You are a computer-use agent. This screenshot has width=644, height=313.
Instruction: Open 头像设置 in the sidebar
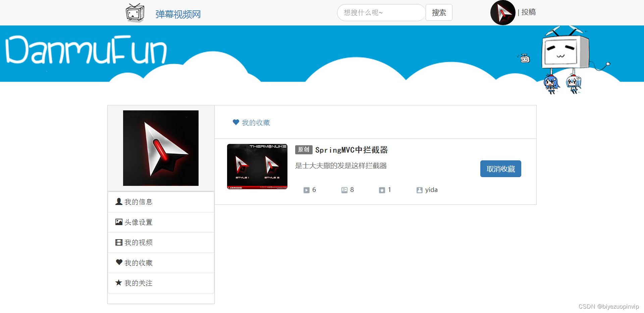[x=161, y=222]
